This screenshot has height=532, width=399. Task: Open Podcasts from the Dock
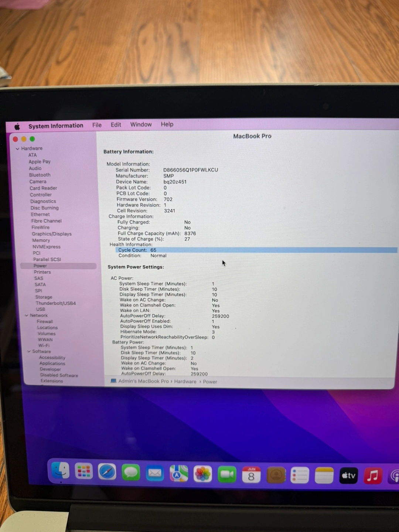394,476
